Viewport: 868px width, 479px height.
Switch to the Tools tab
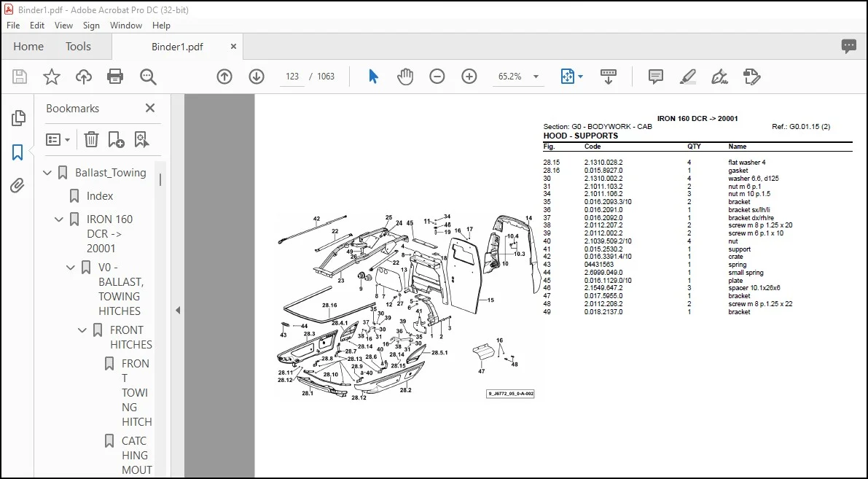pyautogui.click(x=78, y=47)
